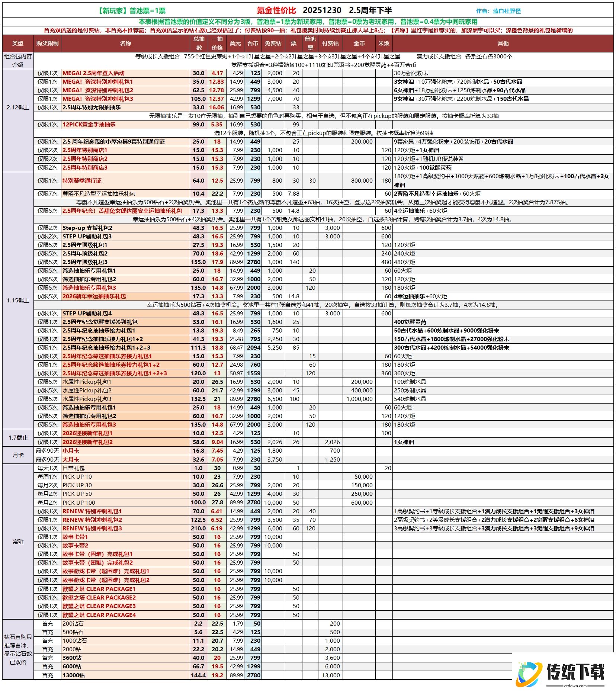Select the 2.5周年特别无限抽抽乐 cell

click(x=92, y=107)
